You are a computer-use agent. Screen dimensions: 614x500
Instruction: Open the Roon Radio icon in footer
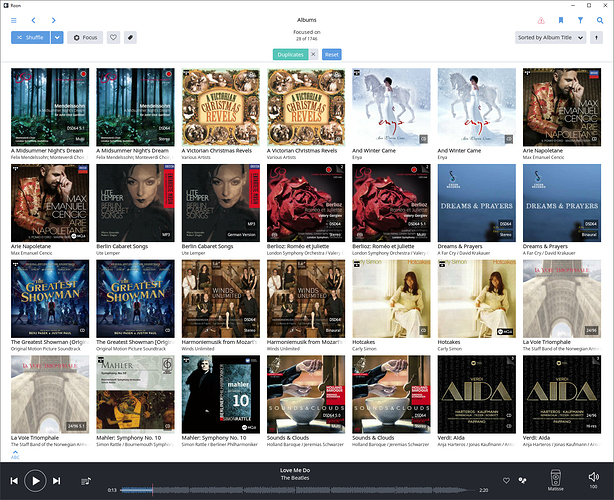pyautogui.click(x=522, y=480)
